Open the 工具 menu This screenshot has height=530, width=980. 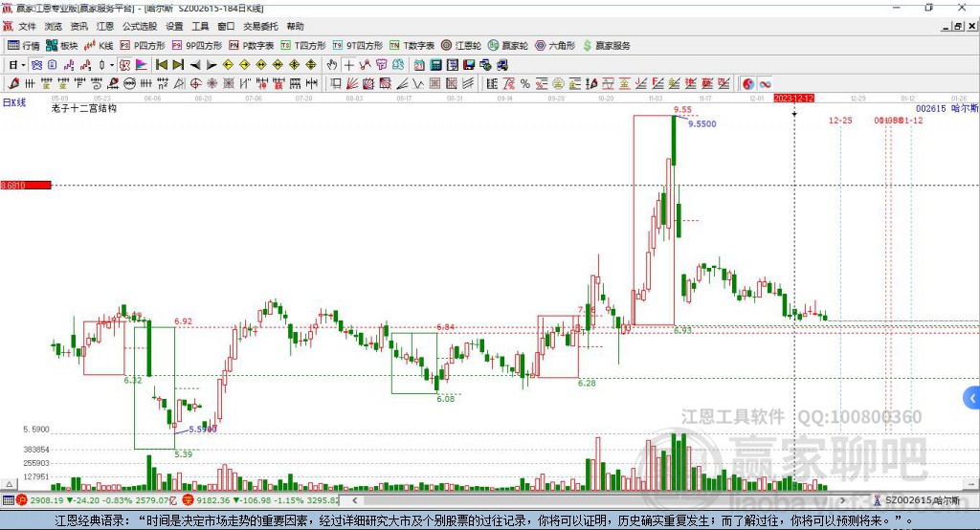coord(200,26)
